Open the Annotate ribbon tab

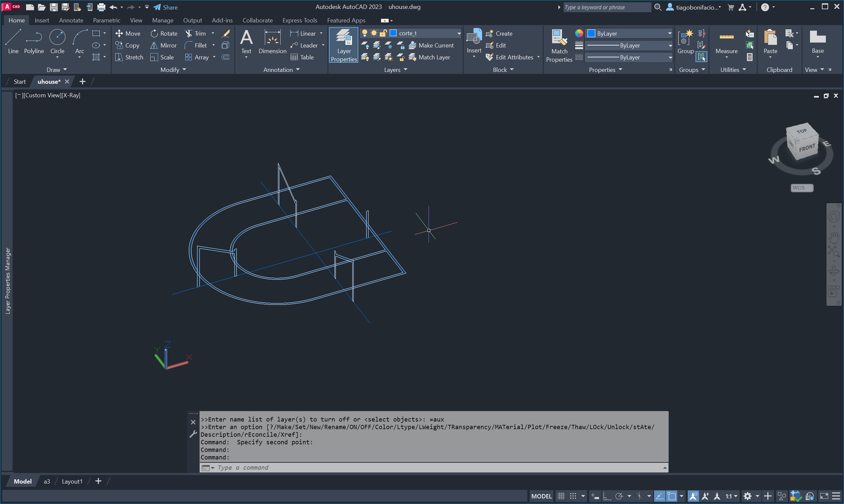(x=71, y=20)
